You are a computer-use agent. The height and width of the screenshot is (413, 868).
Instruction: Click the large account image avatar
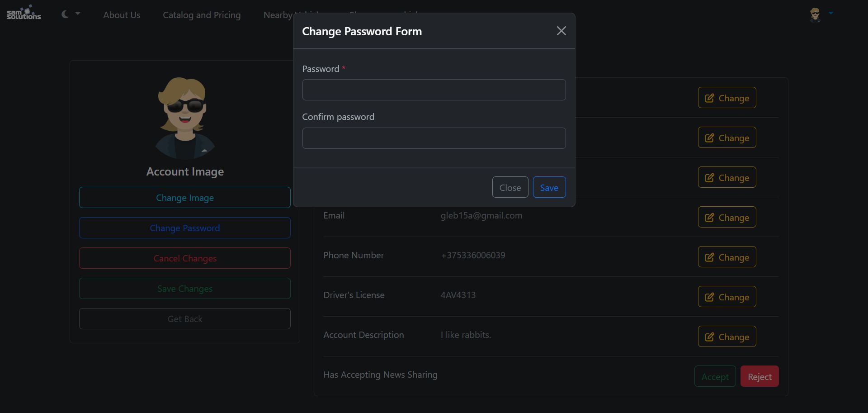(x=185, y=118)
